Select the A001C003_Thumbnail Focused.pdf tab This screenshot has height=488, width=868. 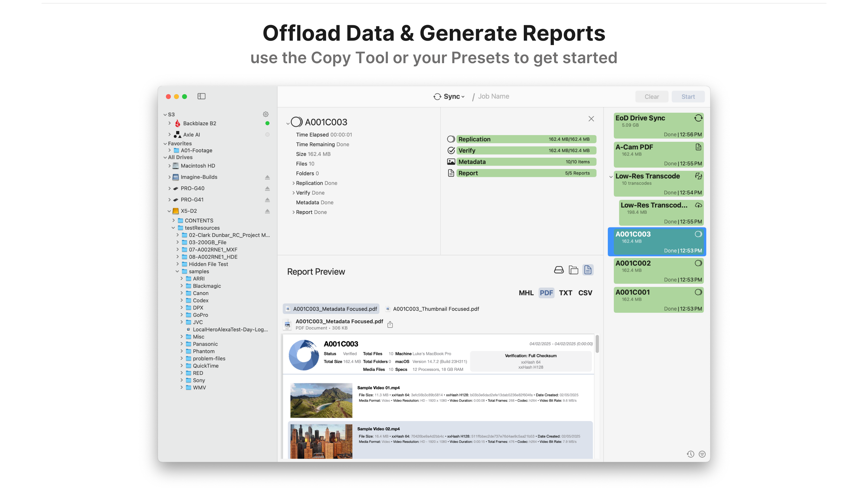click(x=432, y=309)
